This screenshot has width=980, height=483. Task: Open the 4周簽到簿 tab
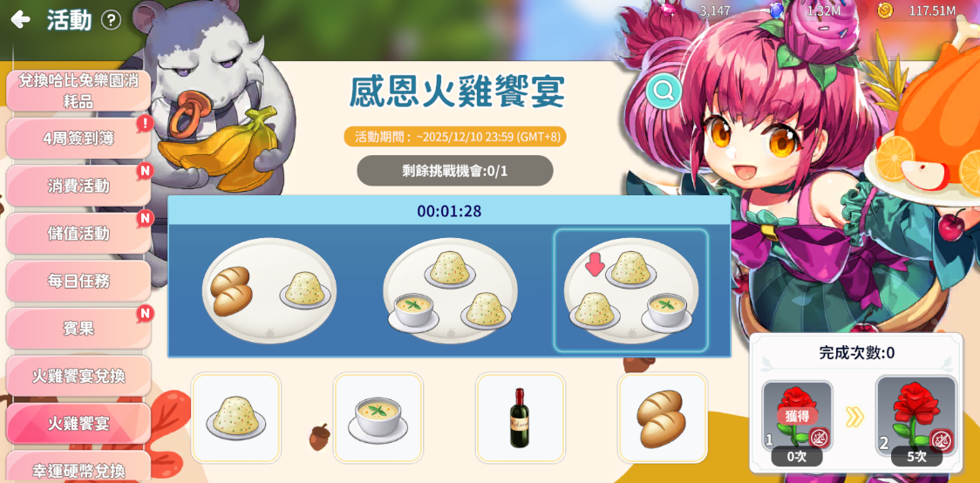click(78, 138)
